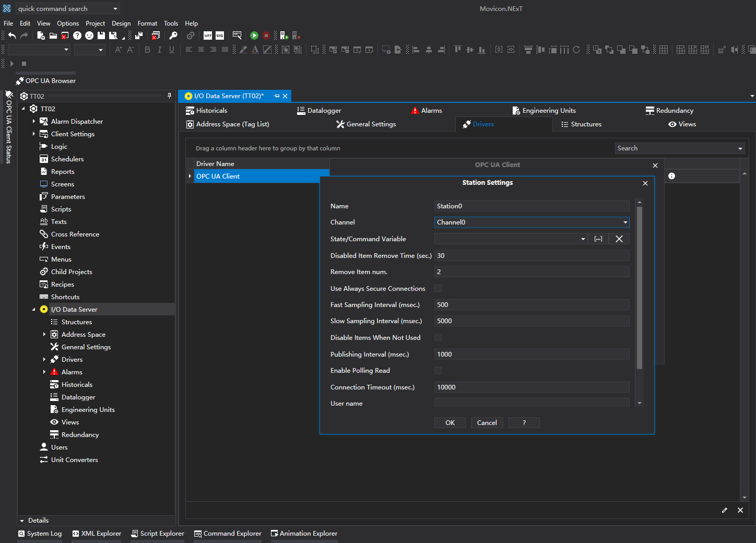This screenshot has height=543, width=756.
Task: Switch to the Historicals tab
Action: click(x=207, y=111)
